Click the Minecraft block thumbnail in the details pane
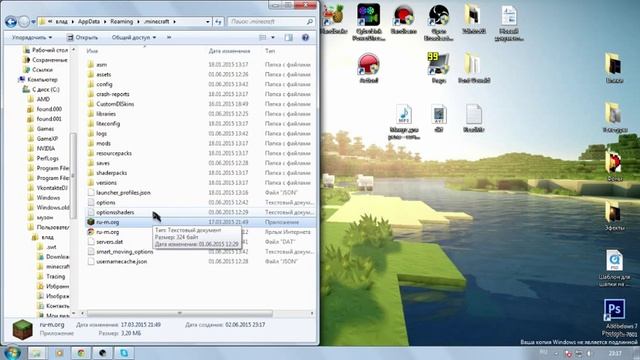640x360 pixels. pos(22,329)
